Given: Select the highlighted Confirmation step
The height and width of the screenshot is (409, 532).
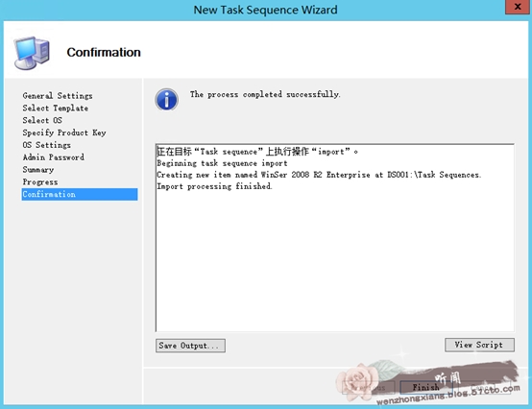Looking at the screenshot, I should click(80, 194).
